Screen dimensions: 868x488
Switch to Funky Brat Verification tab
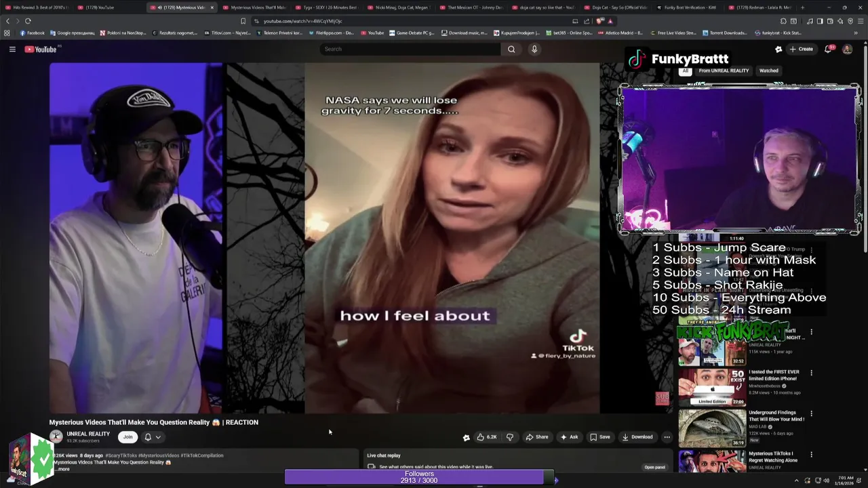point(690,7)
